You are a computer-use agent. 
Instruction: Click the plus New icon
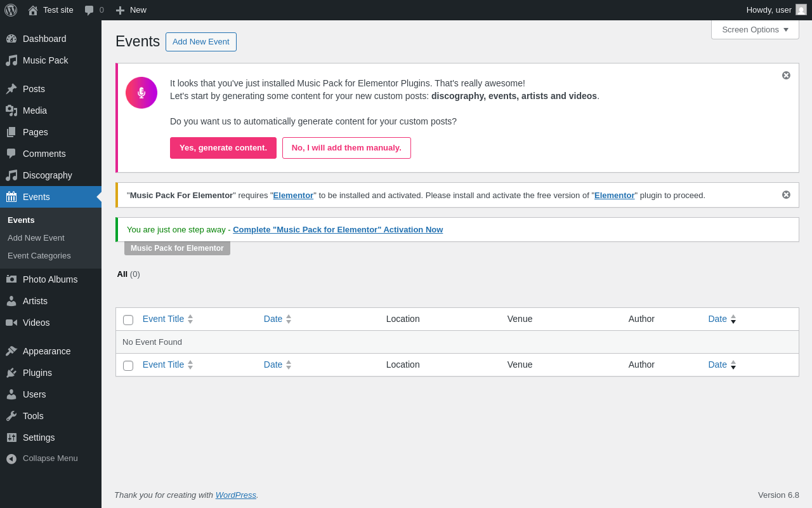click(x=120, y=10)
